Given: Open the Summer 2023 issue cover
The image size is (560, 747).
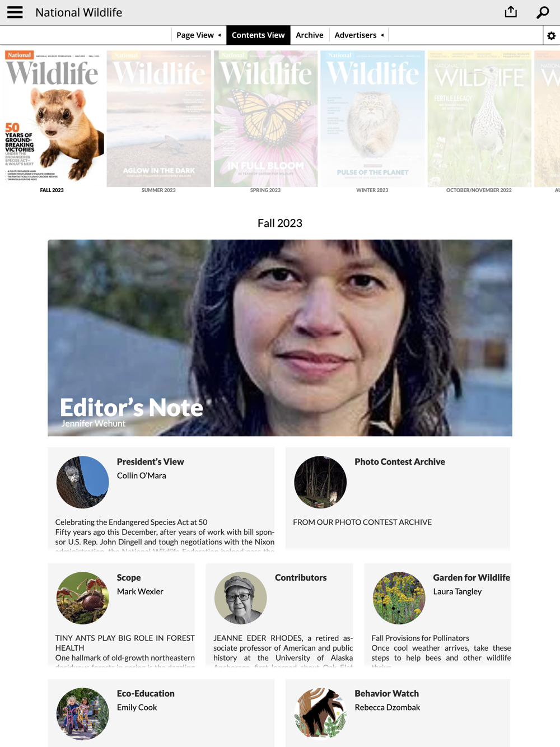Looking at the screenshot, I should pos(159,119).
